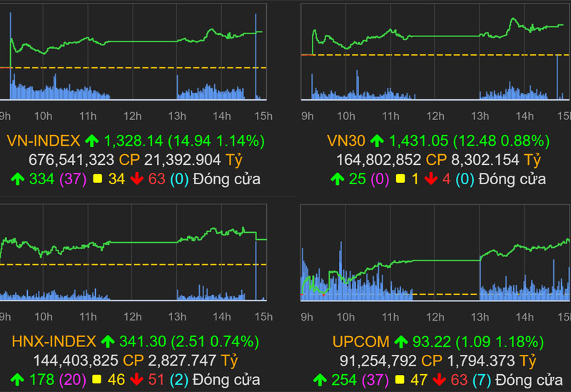This screenshot has height=392, width=571.
Task: Click the VN30 advancers count 25
Action: tap(358, 179)
